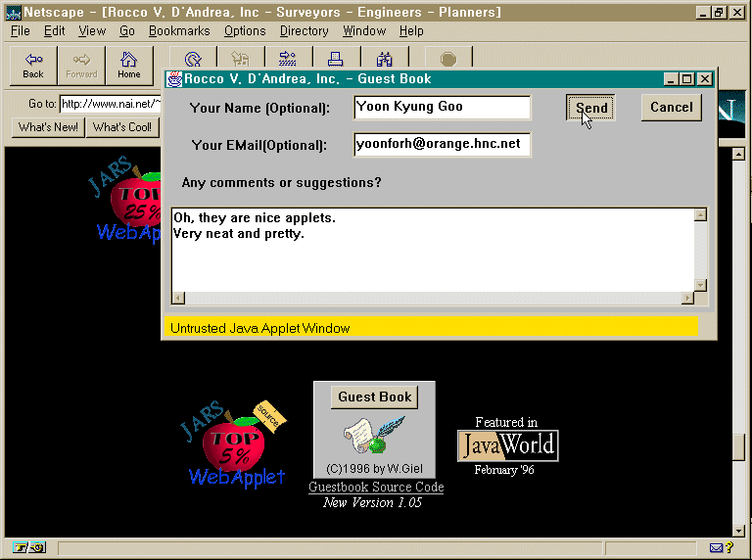
Task: Click the mail envelope icon in status bar
Action: click(716, 547)
